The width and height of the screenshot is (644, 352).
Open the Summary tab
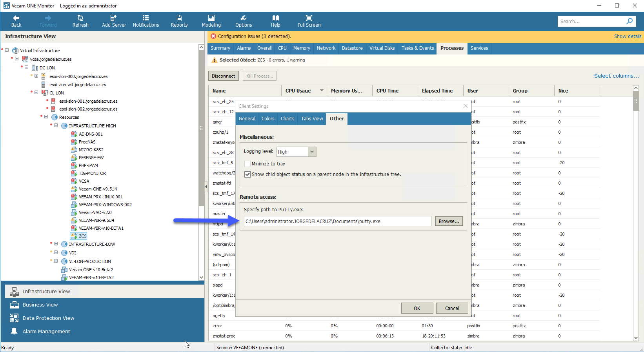220,48
